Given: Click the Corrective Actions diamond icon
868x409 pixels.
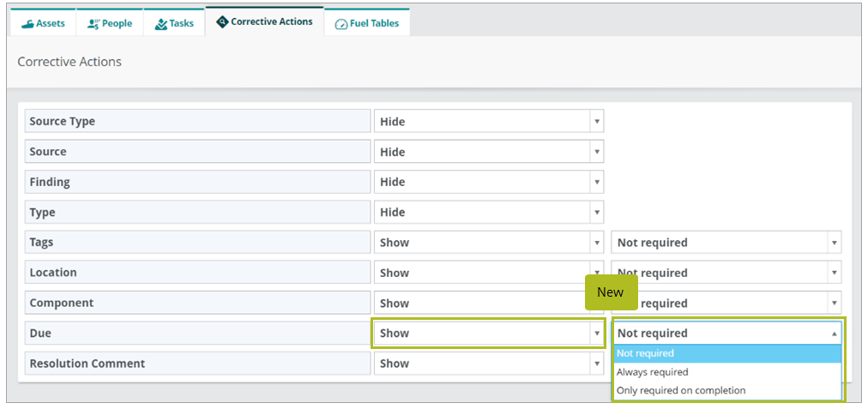Looking at the screenshot, I should [222, 22].
